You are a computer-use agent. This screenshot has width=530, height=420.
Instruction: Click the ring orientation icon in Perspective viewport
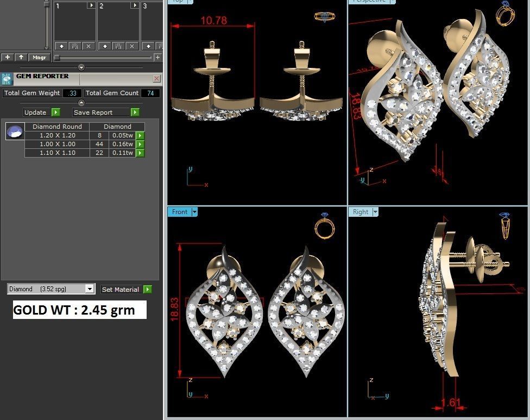(x=506, y=13)
